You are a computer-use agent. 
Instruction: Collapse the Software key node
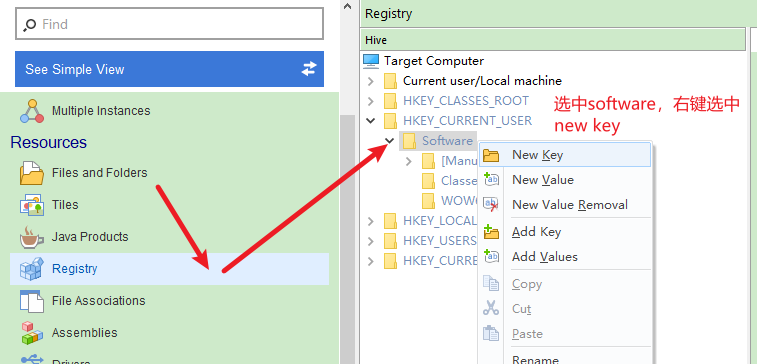pos(390,140)
